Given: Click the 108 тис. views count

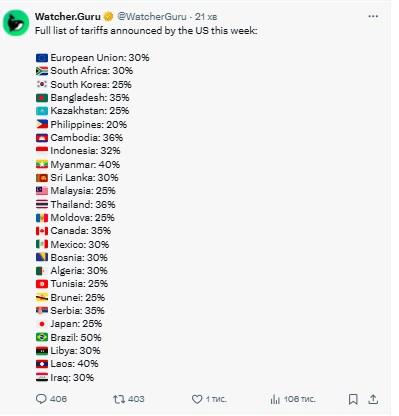Looking at the screenshot, I should tap(299, 399).
